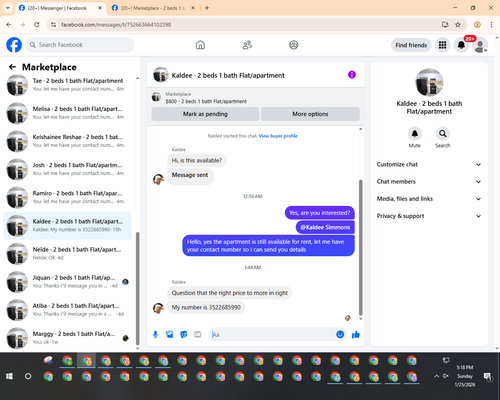
Task: Open the Ramiro conversation
Action: click(x=67, y=197)
